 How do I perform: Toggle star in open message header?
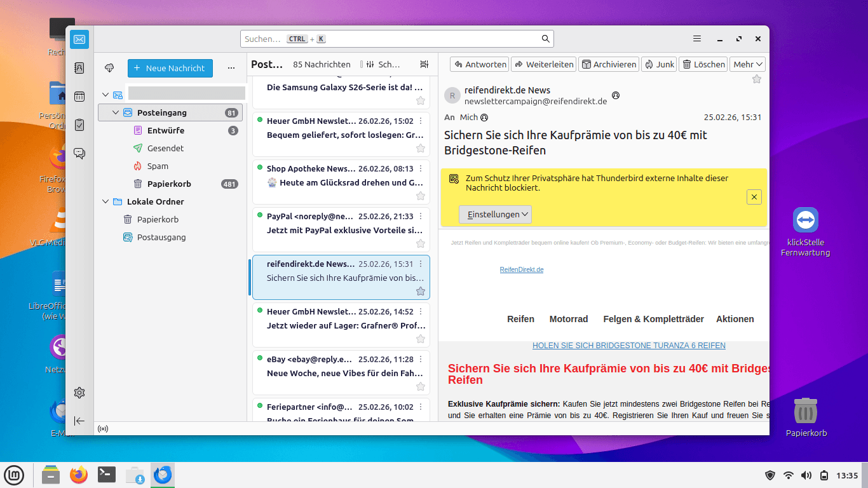pos(756,79)
